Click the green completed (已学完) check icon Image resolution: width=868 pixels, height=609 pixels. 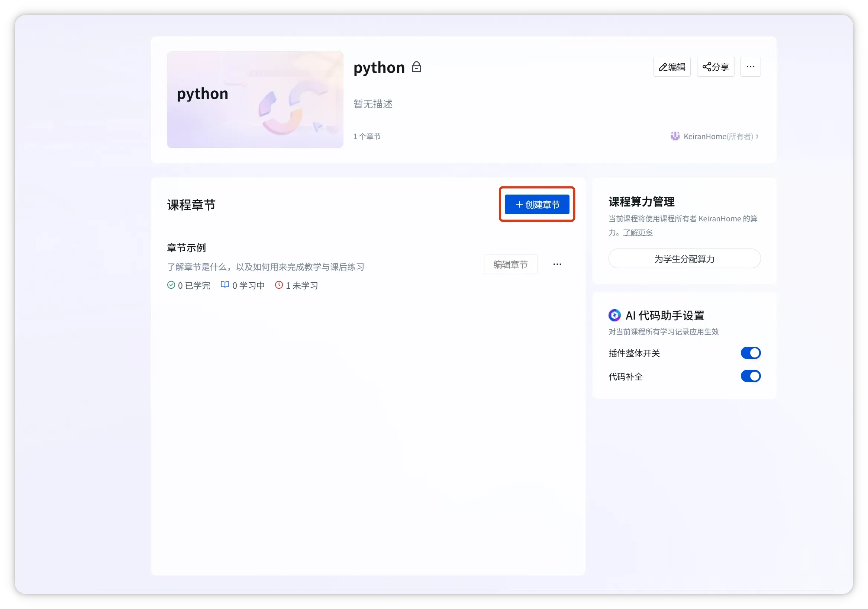[171, 285]
